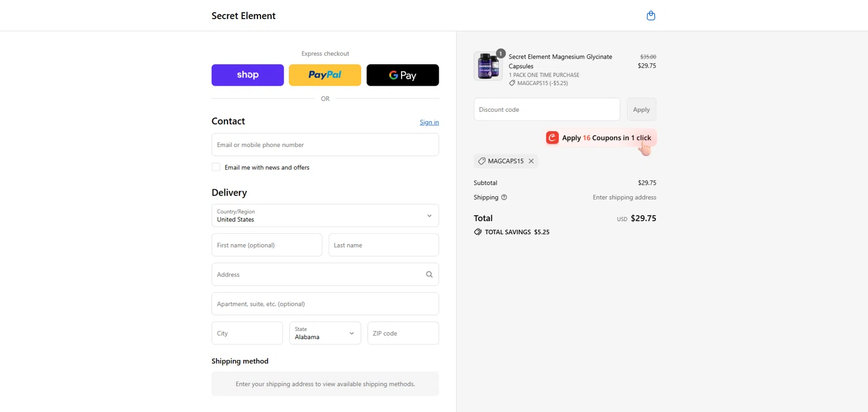Focus the First name (optional) field
Viewport: 868px width, 412px height.
tap(267, 245)
